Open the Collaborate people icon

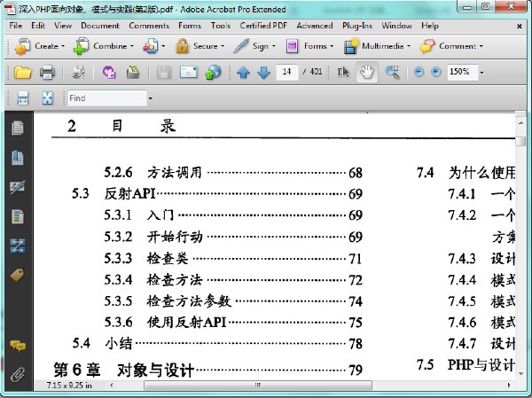[151, 46]
